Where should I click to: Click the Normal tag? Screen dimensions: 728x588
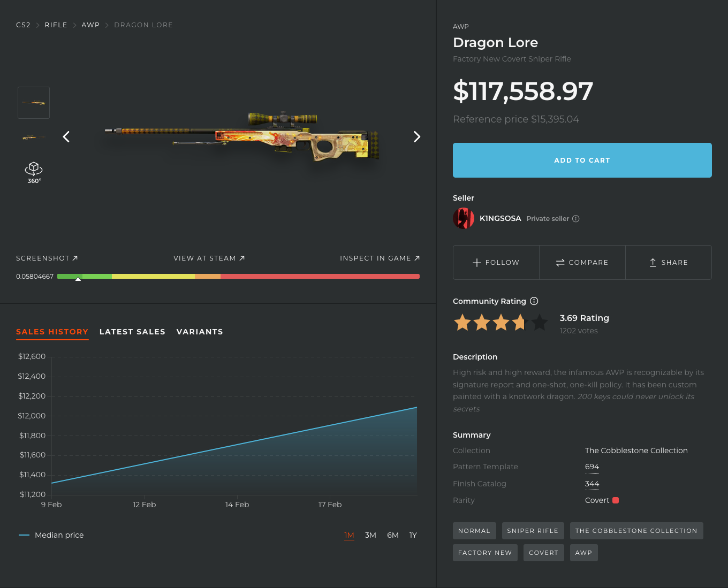[x=474, y=531]
